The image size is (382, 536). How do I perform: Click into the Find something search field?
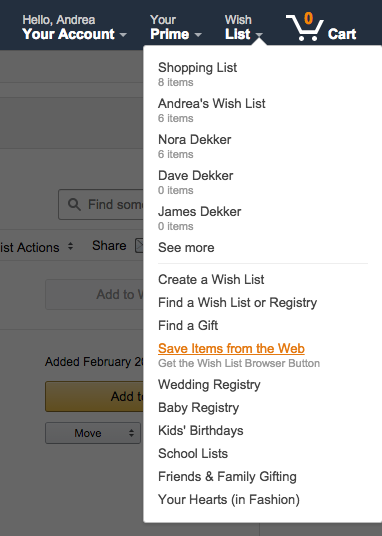(101, 205)
